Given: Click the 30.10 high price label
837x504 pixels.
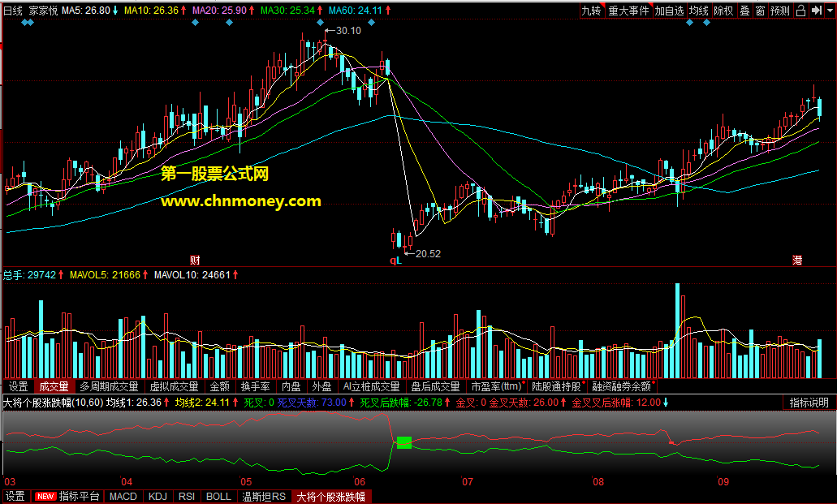Looking at the screenshot, I should [x=348, y=31].
